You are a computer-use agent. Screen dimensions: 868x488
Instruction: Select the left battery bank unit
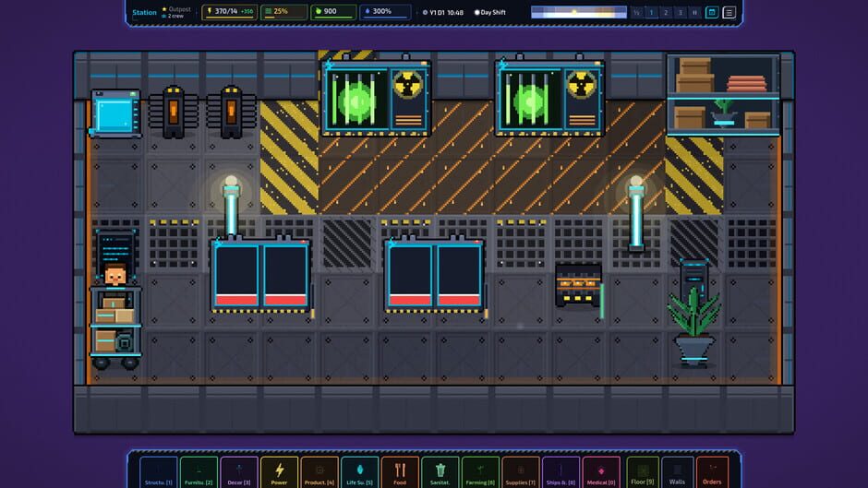point(260,275)
